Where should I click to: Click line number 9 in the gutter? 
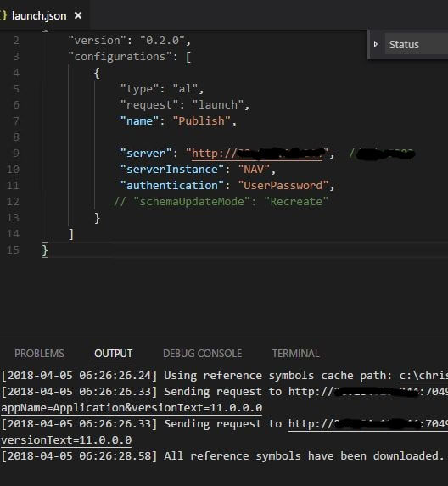click(16, 154)
